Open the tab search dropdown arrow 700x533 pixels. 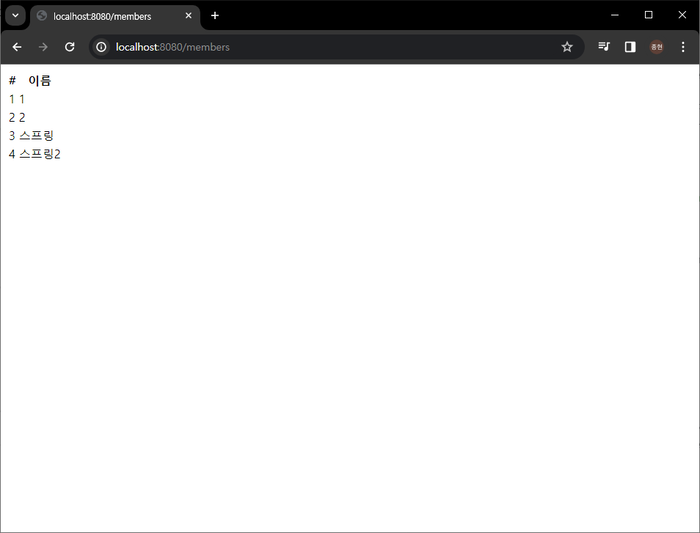pyautogui.click(x=15, y=16)
